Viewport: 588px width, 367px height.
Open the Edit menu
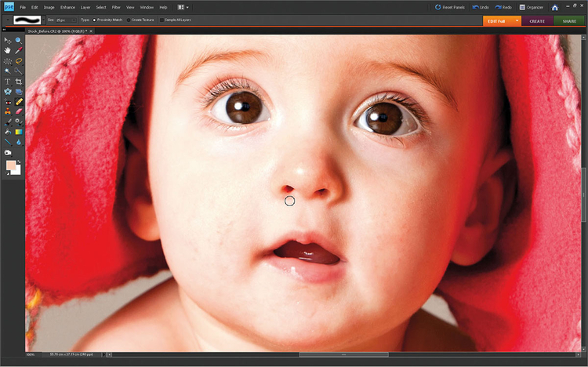(x=34, y=8)
